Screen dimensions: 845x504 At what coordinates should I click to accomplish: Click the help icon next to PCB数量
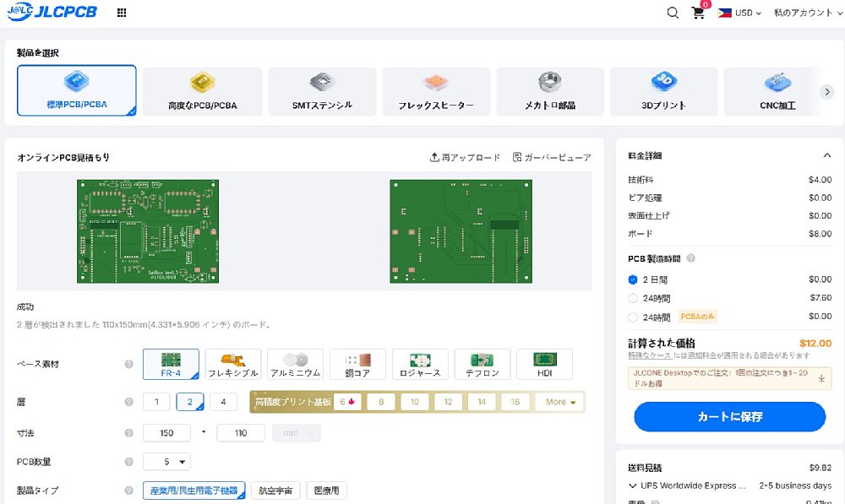[128, 462]
